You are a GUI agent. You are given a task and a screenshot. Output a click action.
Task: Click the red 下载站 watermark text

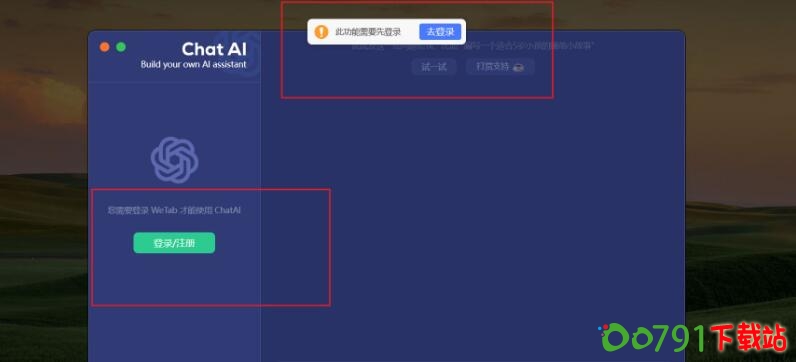[x=749, y=337]
